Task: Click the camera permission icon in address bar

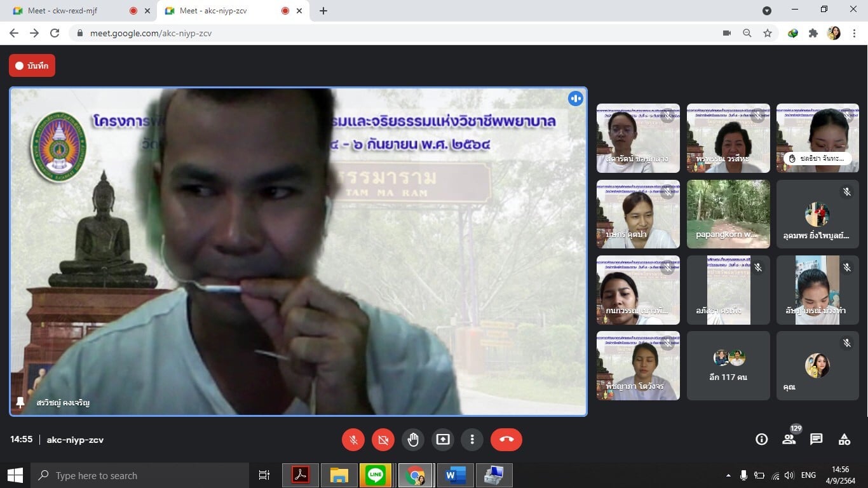Action: click(x=727, y=33)
